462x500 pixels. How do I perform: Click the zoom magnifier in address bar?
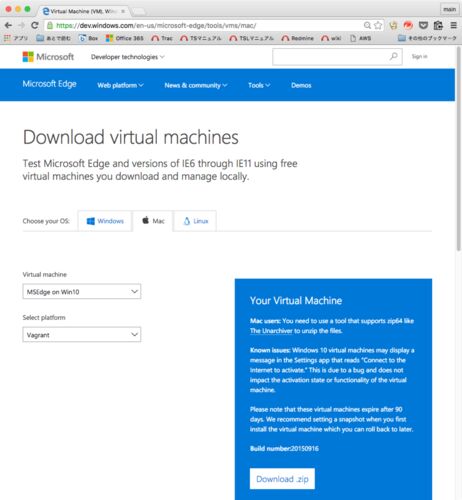click(367, 25)
